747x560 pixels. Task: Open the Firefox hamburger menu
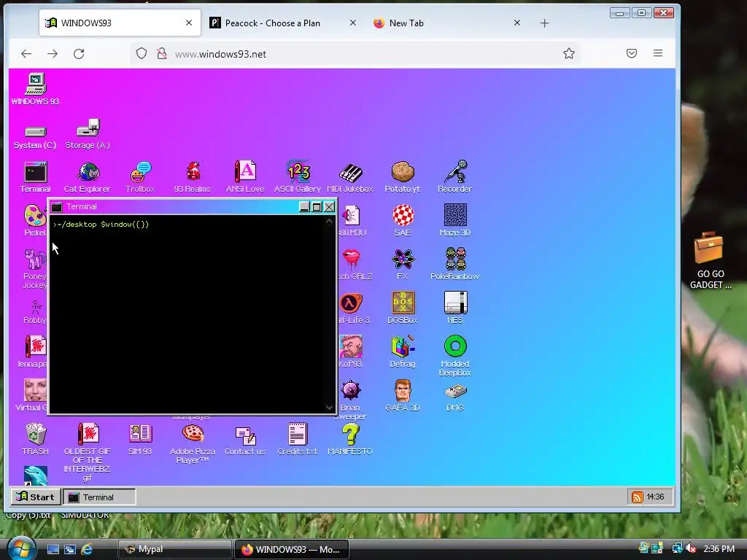(x=658, y=53)
